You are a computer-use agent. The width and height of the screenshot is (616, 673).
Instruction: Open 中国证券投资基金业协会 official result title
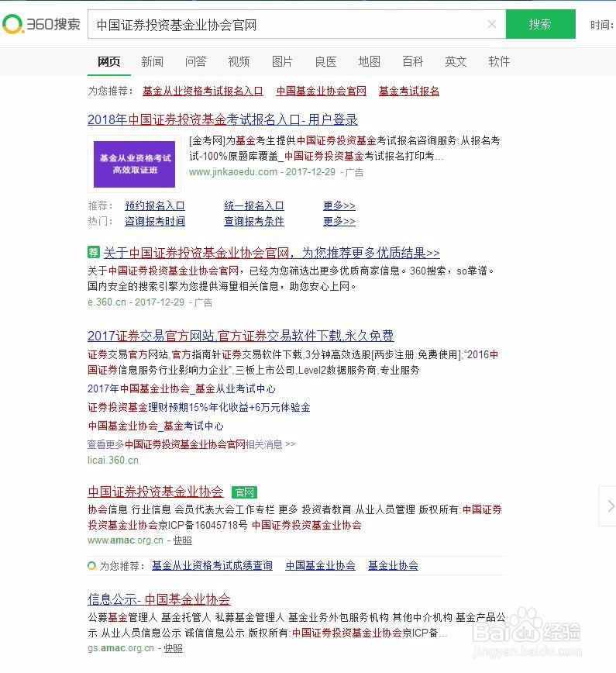(156, 492)
